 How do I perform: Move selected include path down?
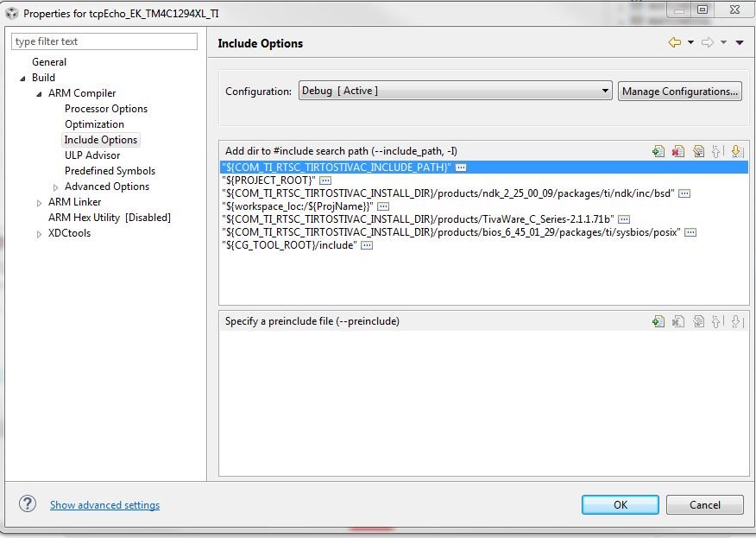pyautogui.click(x=737, y=151)
